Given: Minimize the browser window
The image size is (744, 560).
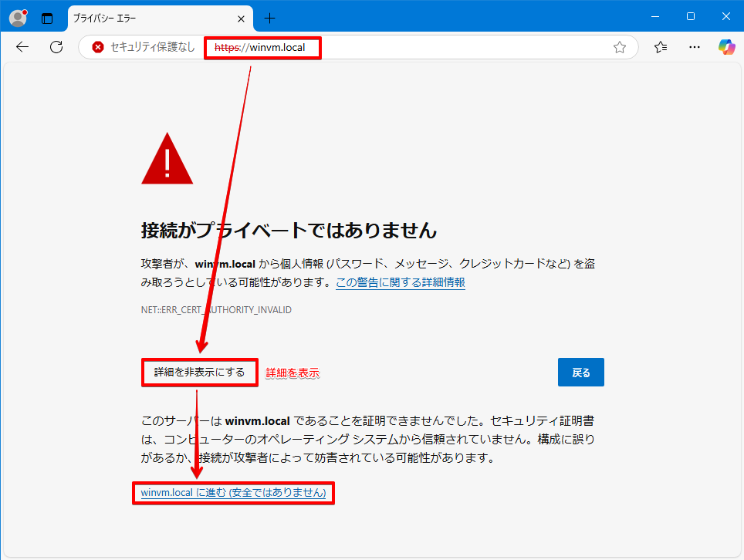Looking at the screenshot, I should [x=655, y=16].
